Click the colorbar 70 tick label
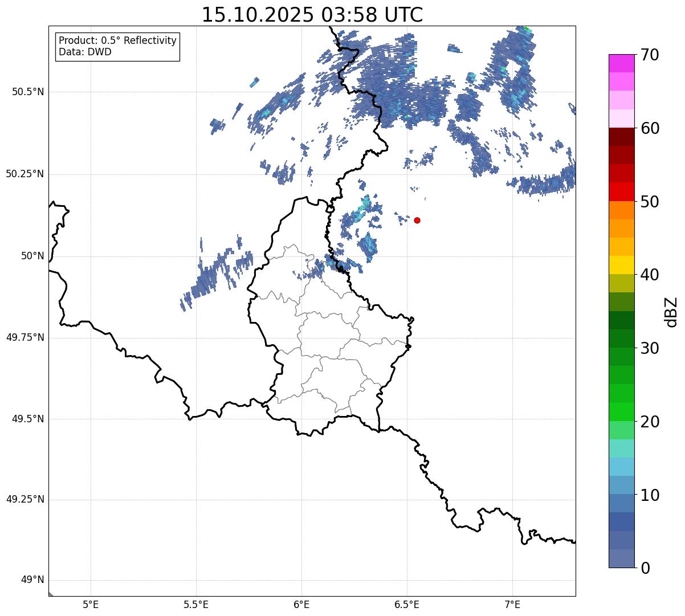This screenshot has width=685, height=616. pyautogui.click(x=649, y=55)
